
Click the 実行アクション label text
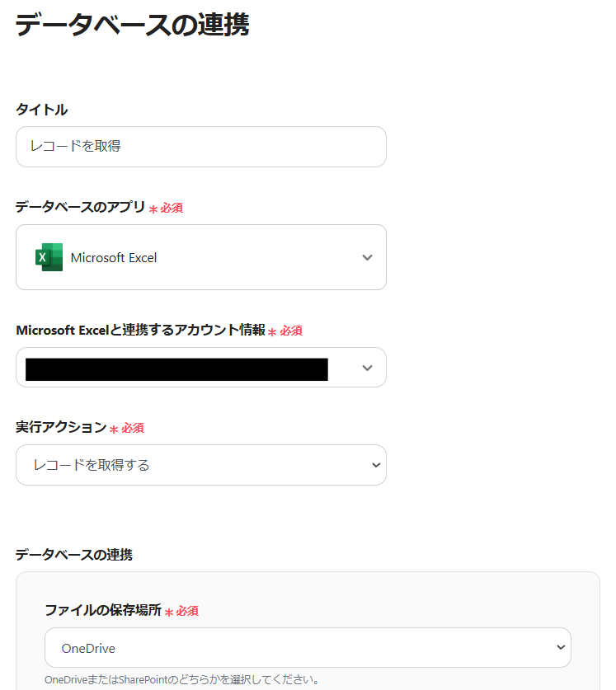point(61,428)
